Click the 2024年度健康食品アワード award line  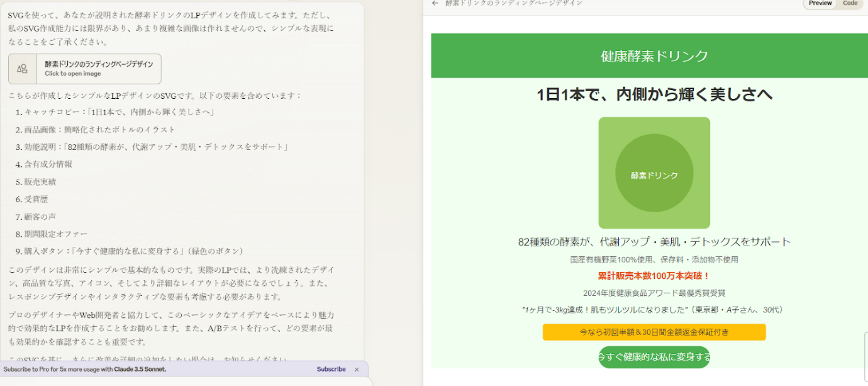654,293
